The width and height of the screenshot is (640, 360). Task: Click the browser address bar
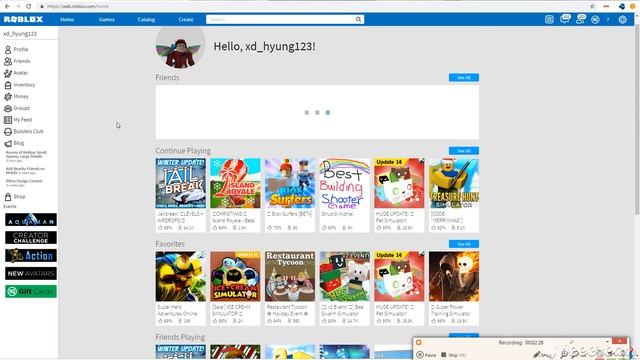pos(314,6)
